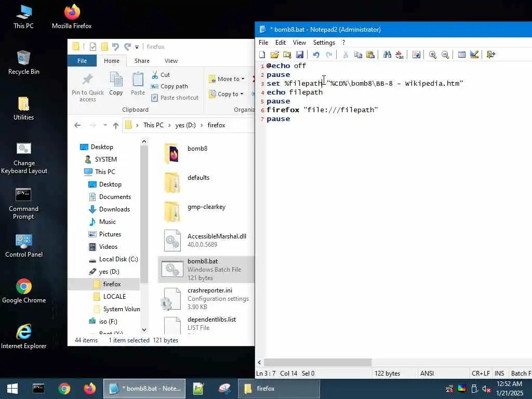Click Copy path in Explorer ribbon
The image size is (532, 399).
[x=169, y=86]
